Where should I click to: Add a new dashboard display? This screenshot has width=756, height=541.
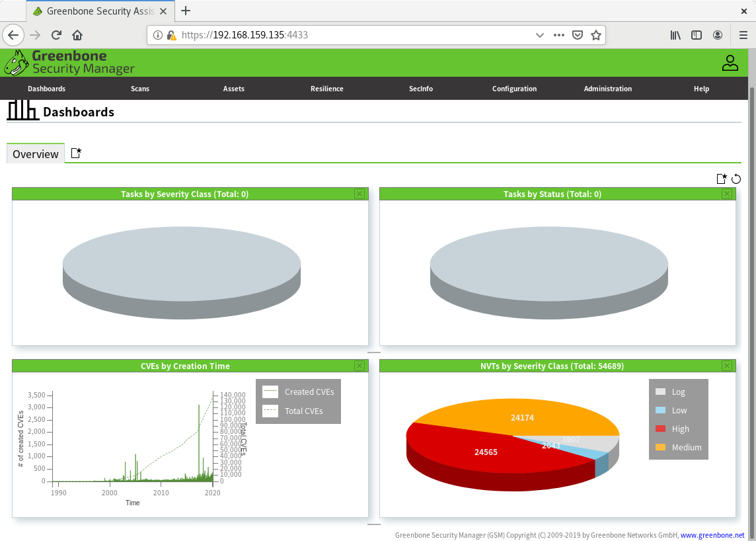721,179
